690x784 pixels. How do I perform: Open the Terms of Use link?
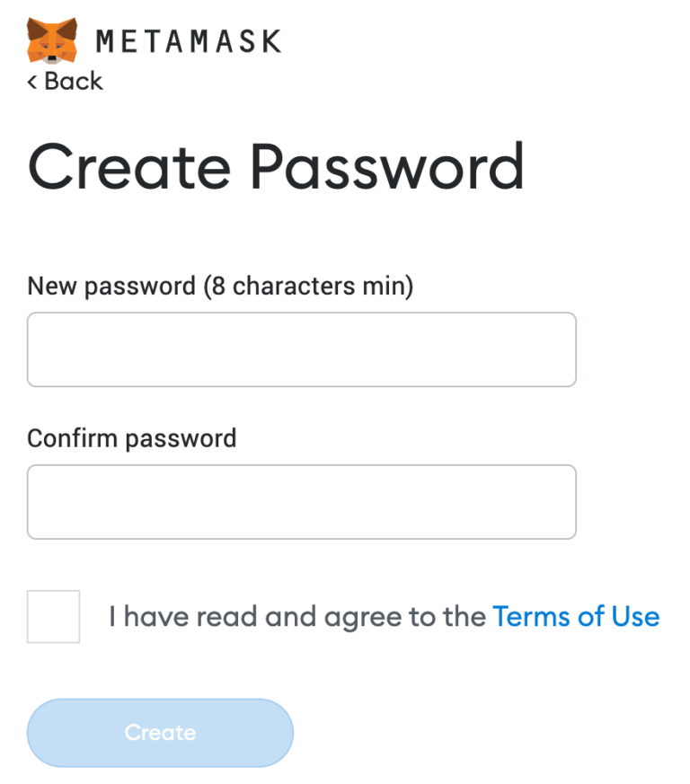click(576, 617)
